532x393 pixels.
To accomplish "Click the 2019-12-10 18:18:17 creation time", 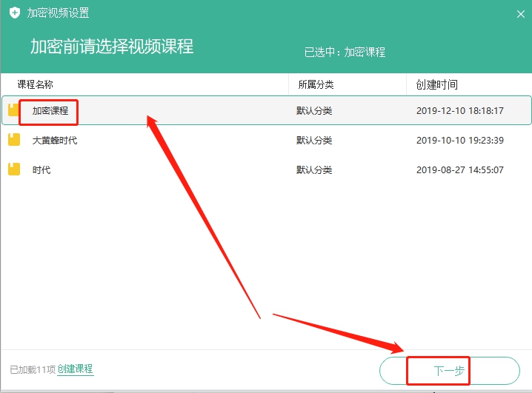I will (459, 111).
